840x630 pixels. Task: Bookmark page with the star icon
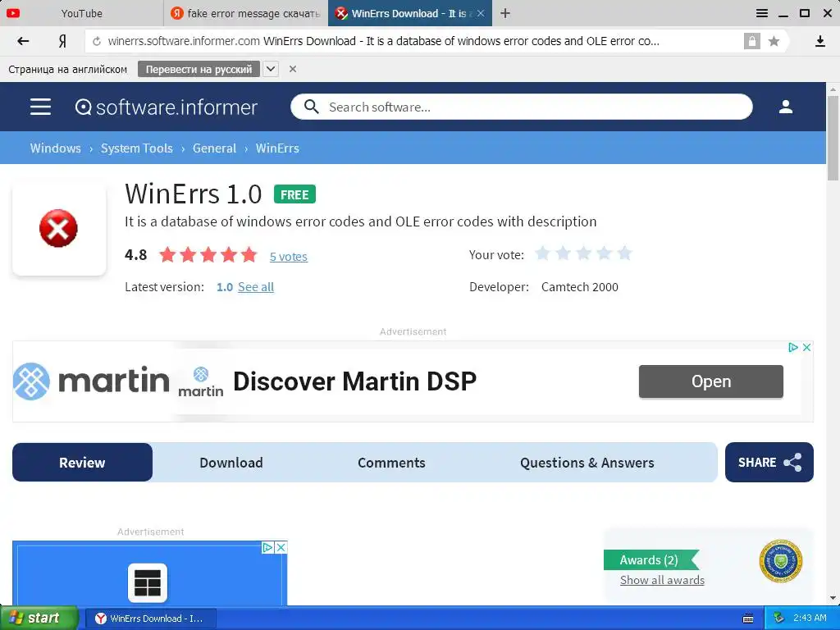(774, 41)
